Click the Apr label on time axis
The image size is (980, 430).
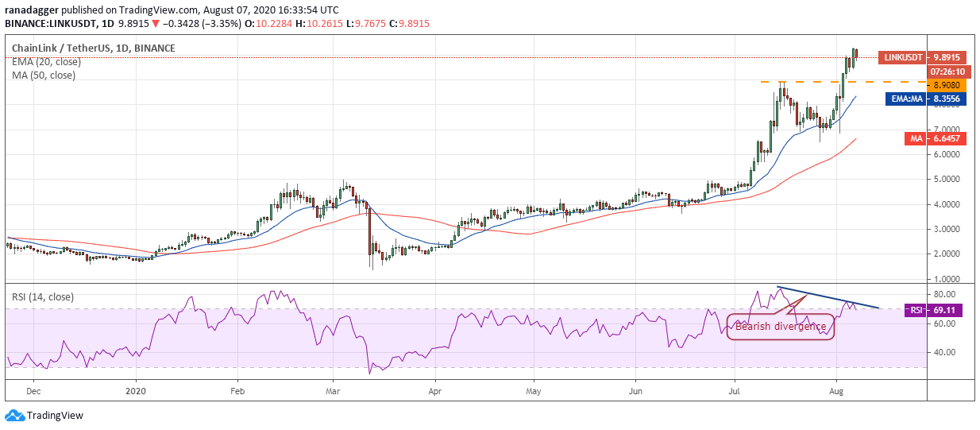pos(434,391)
